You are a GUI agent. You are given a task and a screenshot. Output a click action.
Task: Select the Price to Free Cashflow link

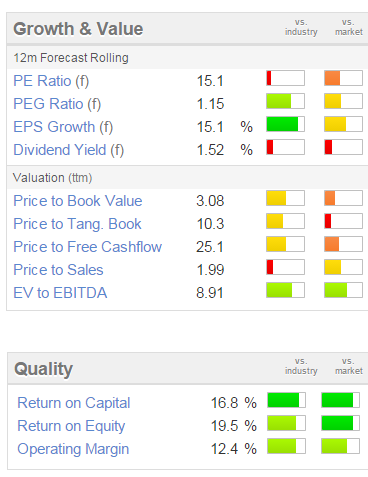[x=87, y=247]
